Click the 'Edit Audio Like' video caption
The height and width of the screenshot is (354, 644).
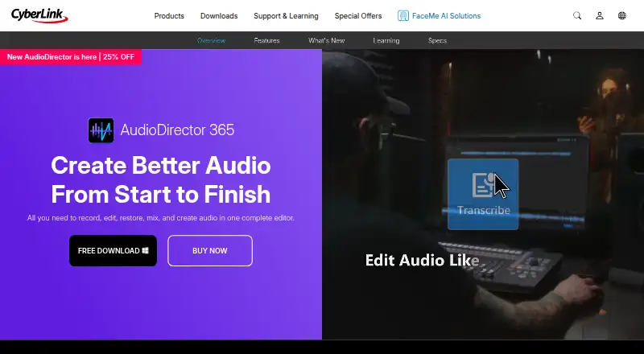coord(422,261)
